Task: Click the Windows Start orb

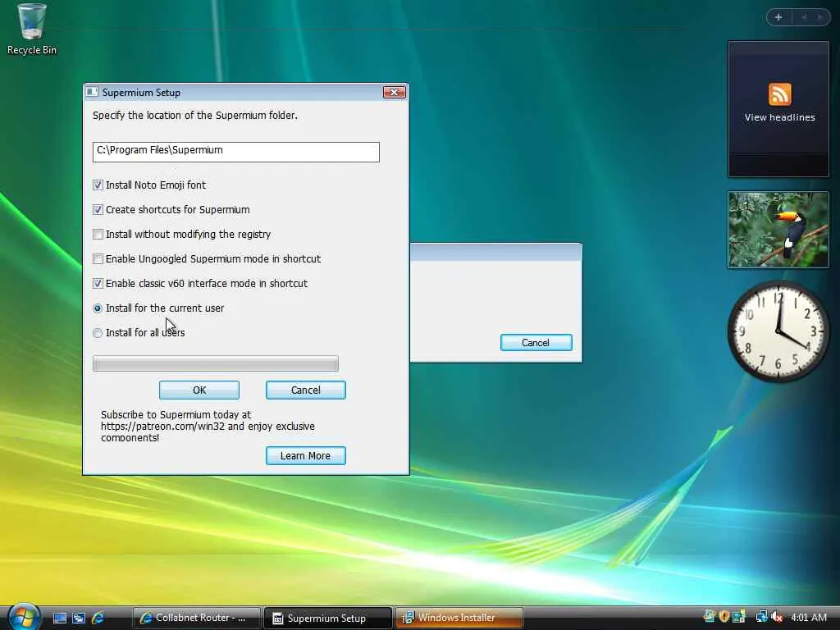Action: tap(24, 617)
